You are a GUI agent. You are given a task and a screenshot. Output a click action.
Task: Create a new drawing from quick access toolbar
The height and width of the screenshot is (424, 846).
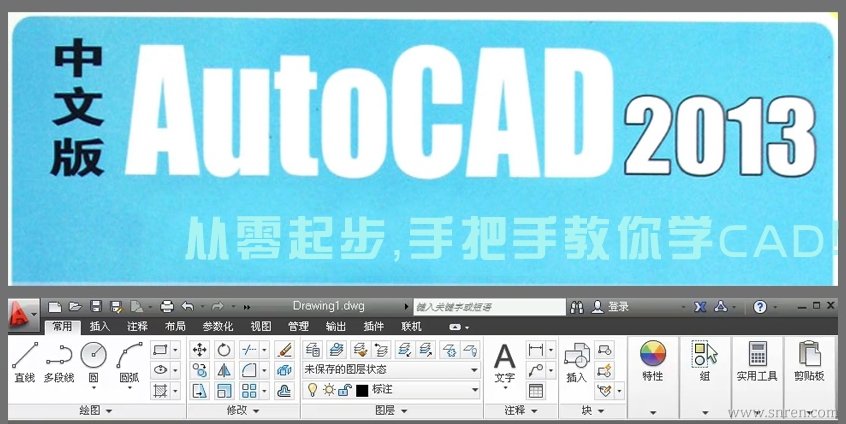54,307
